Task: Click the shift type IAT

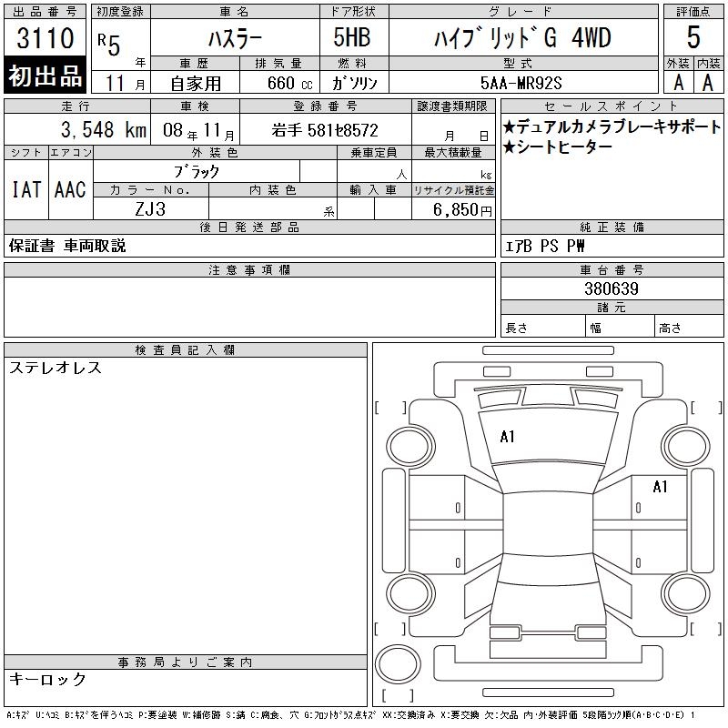Action: (x=26, y=189)
